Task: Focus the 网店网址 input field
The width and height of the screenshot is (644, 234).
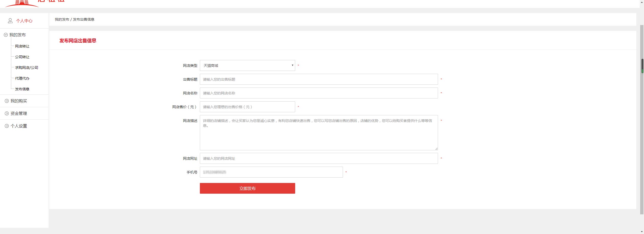Action: pos(319,158)
